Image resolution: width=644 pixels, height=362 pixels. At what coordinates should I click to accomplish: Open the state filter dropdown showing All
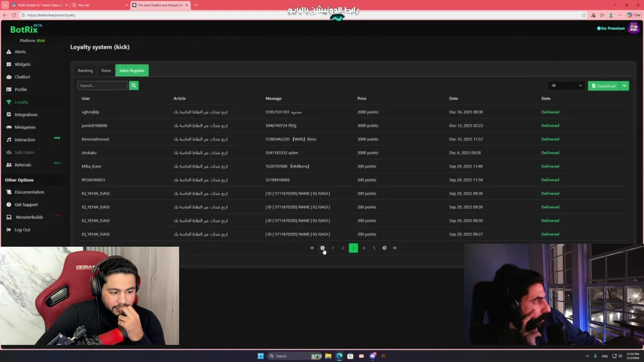[x=566, y=86]
